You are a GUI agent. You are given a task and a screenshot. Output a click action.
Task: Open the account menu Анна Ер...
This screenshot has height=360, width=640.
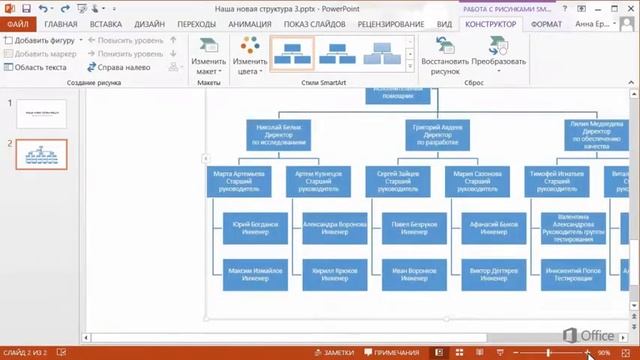pyautogui.click(x=595, y=24)
